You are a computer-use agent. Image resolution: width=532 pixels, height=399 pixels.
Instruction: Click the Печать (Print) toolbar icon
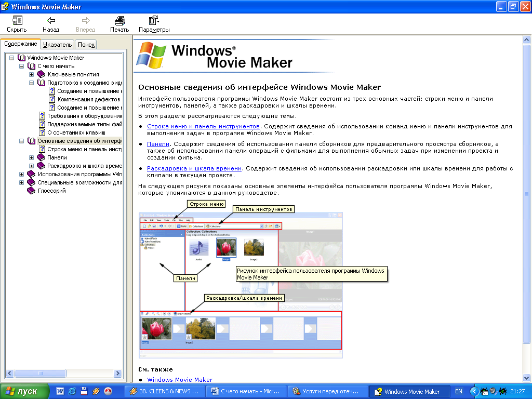(119, 21)
